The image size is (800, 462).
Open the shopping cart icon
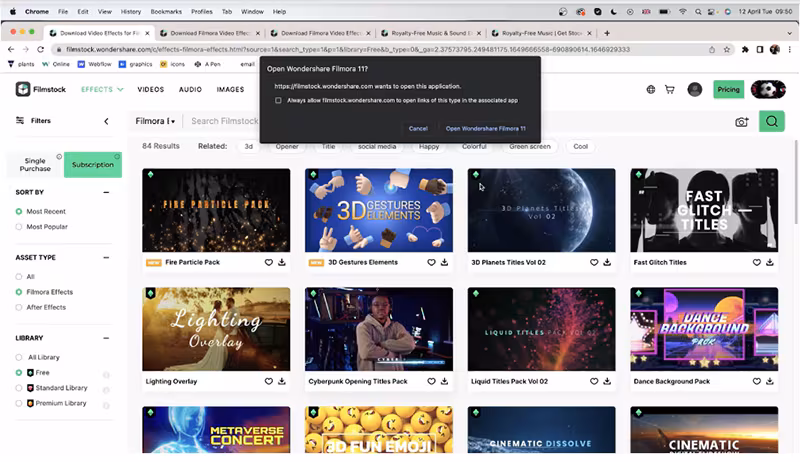(x=670, y=90)
